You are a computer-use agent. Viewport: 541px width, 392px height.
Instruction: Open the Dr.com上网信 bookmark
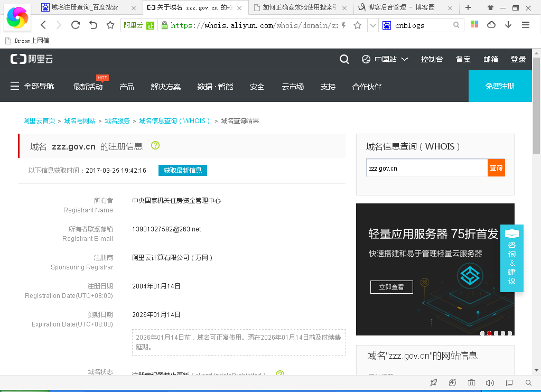tap(27, 41)
